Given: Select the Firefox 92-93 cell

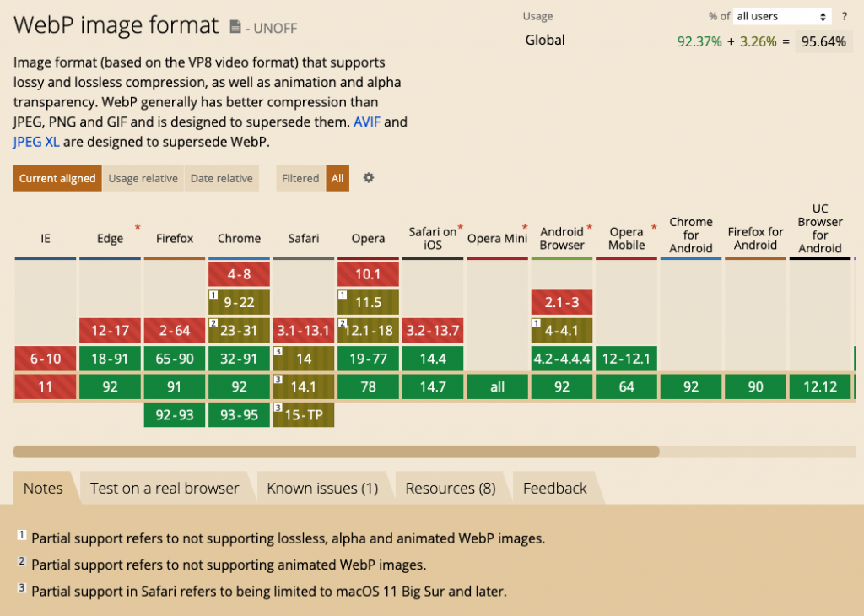Looking at the screenshot, I should pyautogui.click(x=174, y=415).
